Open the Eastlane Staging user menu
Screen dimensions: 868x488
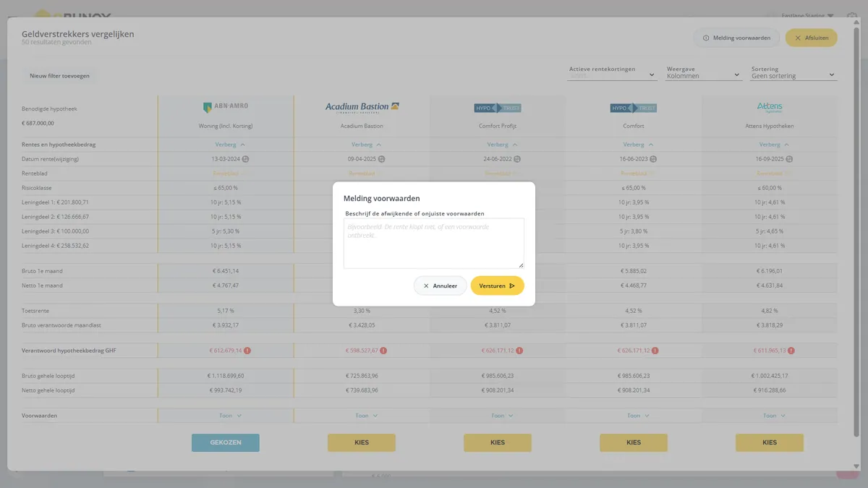pos(808,15)
